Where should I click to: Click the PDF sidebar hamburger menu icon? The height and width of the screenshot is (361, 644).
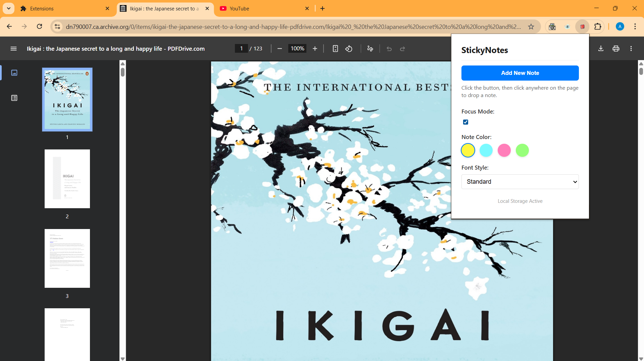point(13,49)
